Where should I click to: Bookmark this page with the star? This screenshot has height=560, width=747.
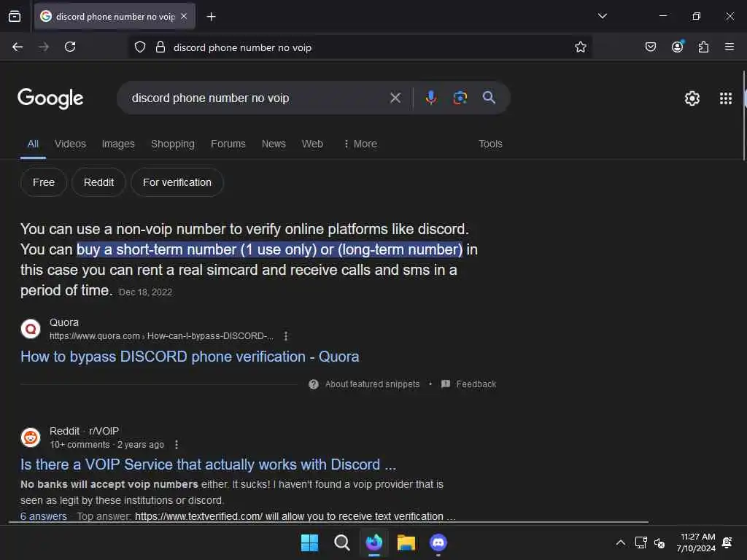pos(580,47)
